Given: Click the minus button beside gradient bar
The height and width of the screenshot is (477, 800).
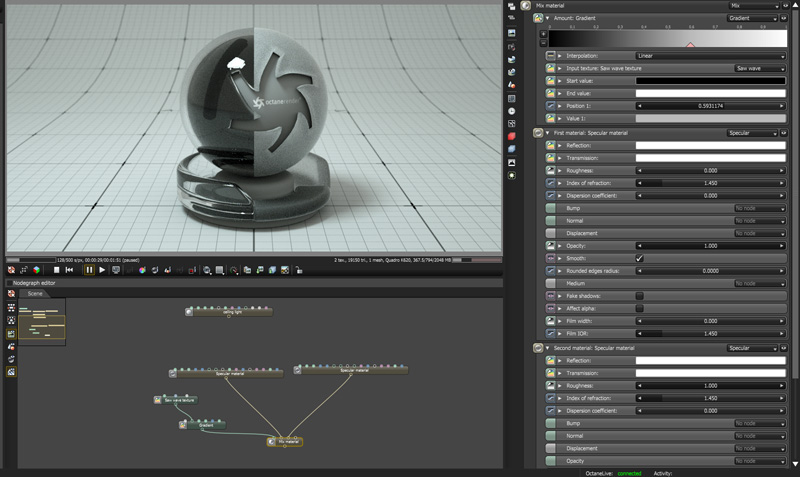Looking at the screenshot, I should pyautogui.click(x=543, y=43).
